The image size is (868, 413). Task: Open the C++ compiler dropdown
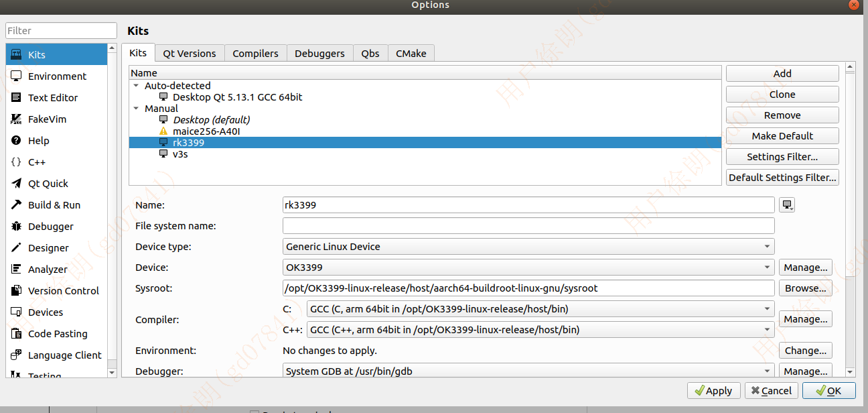pos(540,330)
